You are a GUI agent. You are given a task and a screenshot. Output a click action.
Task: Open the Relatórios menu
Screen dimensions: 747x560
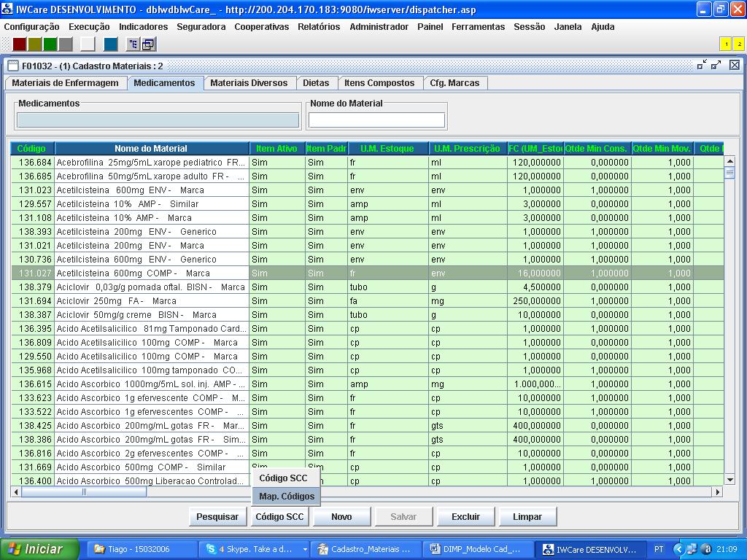pos(318,27)
